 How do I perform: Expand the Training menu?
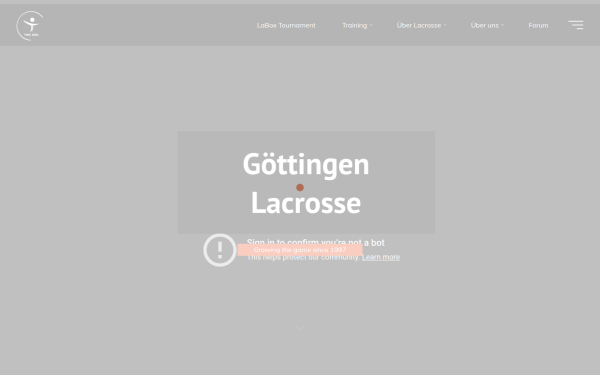coord(357,25)
